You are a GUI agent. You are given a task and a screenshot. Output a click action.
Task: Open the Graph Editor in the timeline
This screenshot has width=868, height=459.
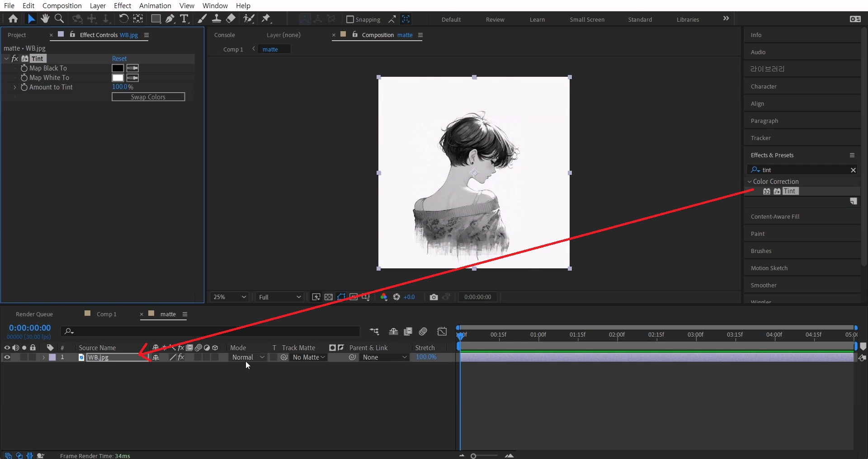[442, 331]
